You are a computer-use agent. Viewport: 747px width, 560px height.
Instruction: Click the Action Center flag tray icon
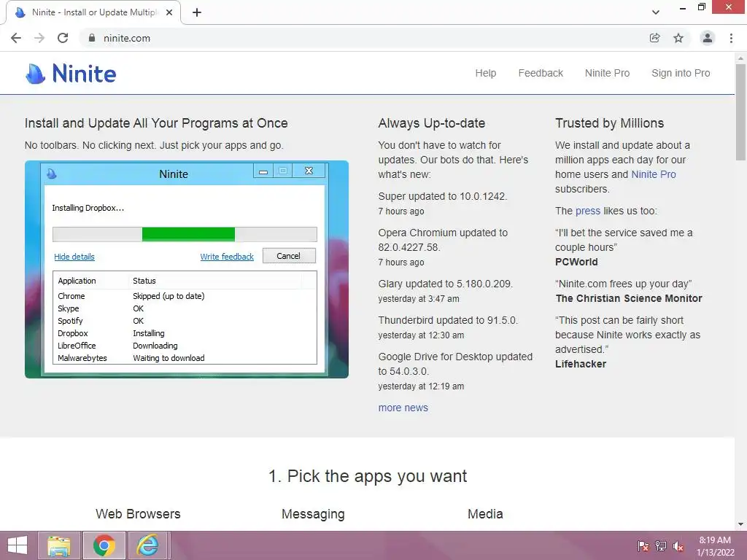coord(643,546)
